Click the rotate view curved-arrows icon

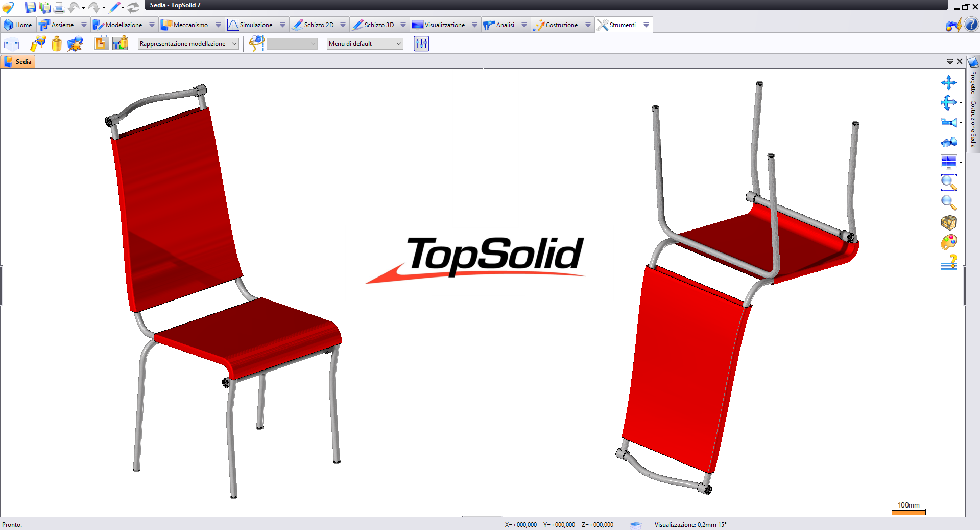click(x=948, y=103)
